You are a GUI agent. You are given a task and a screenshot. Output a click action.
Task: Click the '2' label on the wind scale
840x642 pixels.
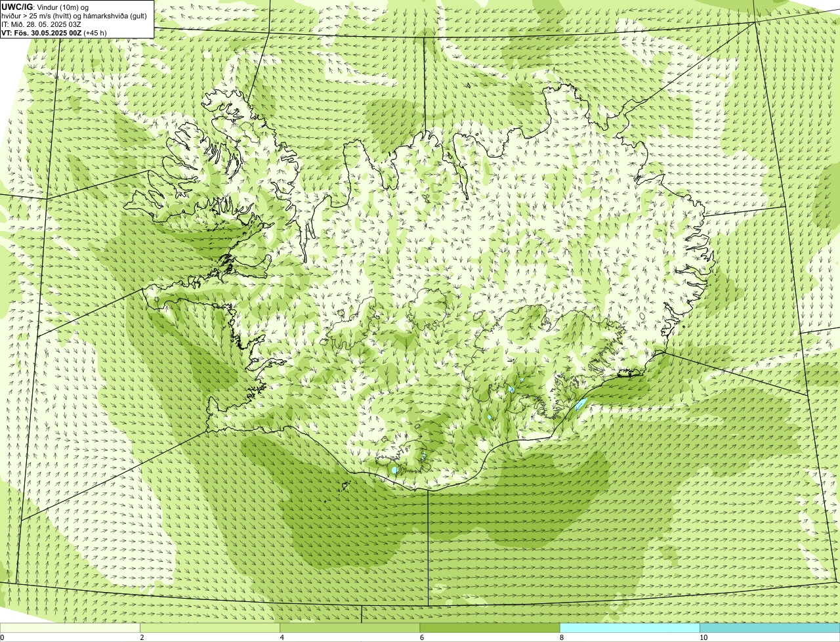[142, 637]
